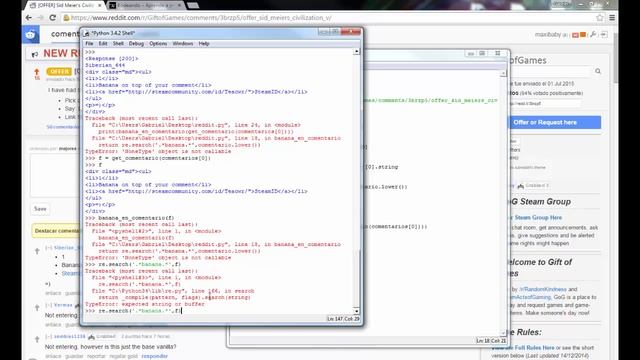Click the Save comment button
Viewport: 640px width, 360px height.
pos(40,209)
